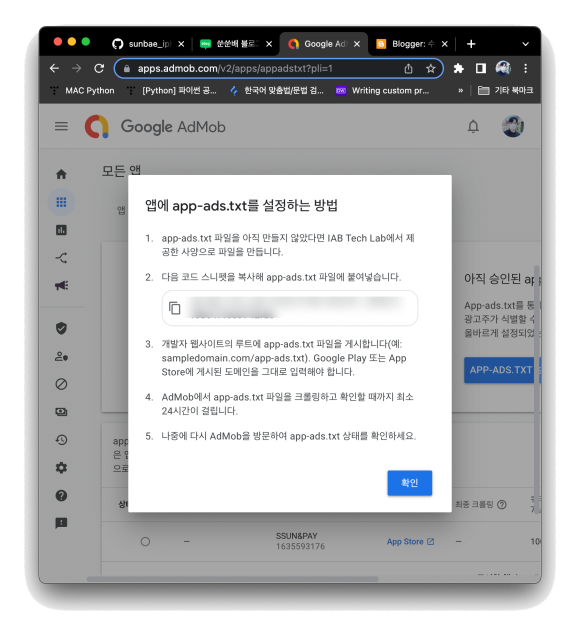580x635 pixels.
Task: Open Payments icon in sidebar
Action: (61, 412)
